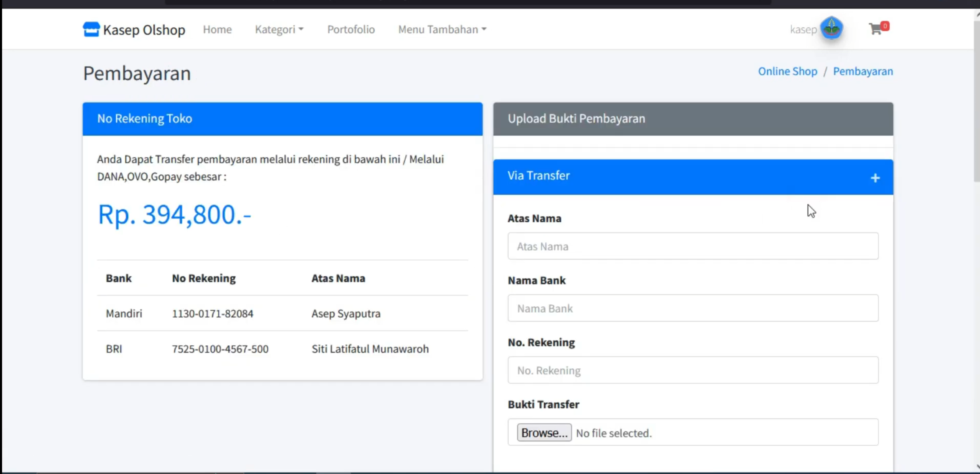Viewport: 980px width, 474px height.
Task: Click the No file selected text
Action: coord(614,433)
